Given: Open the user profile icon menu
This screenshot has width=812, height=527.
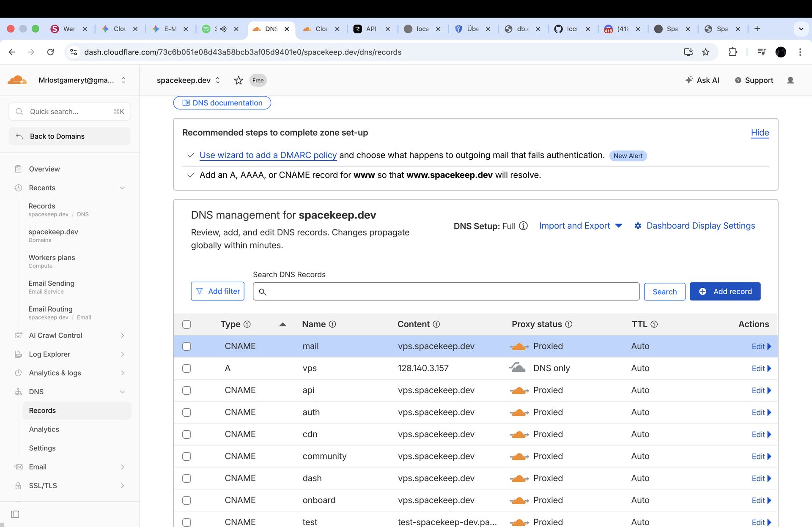Looking at the screenshot, I should coord(790,80).
